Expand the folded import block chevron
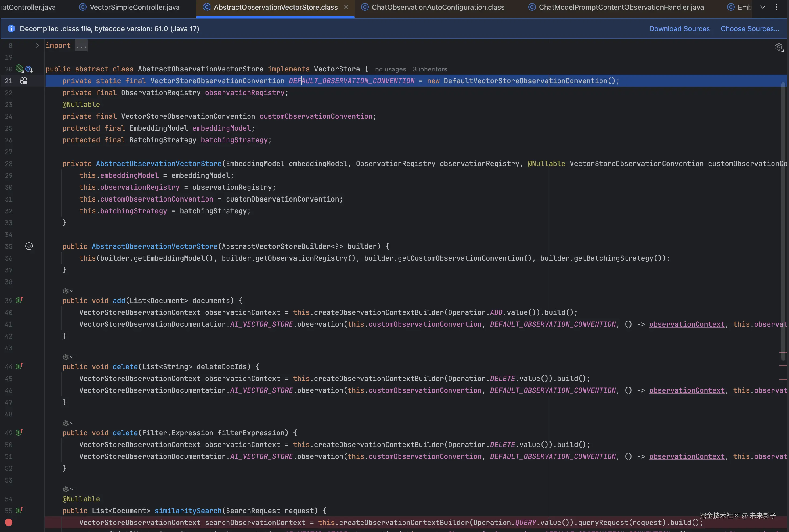 (x=37, y=45)
